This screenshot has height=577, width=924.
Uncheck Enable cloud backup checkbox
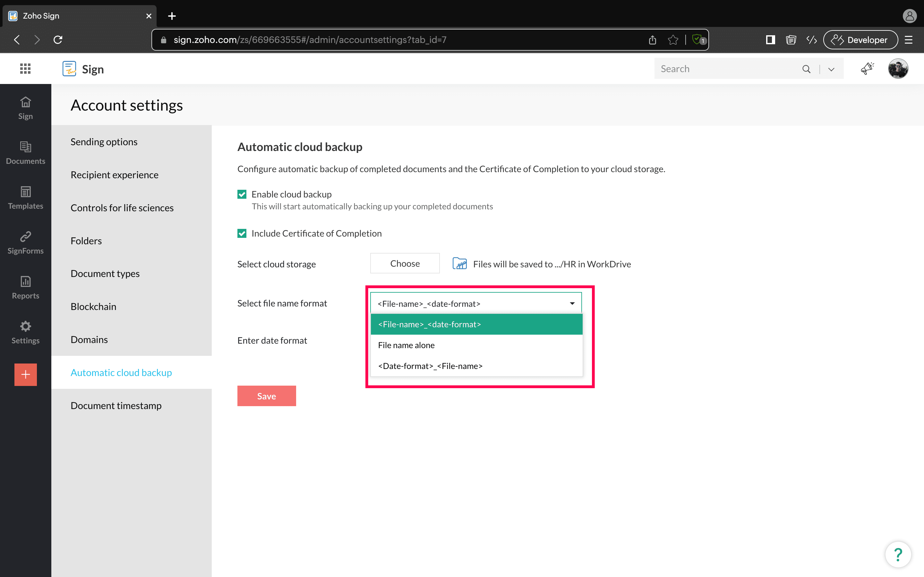click(x=242, y=194)
